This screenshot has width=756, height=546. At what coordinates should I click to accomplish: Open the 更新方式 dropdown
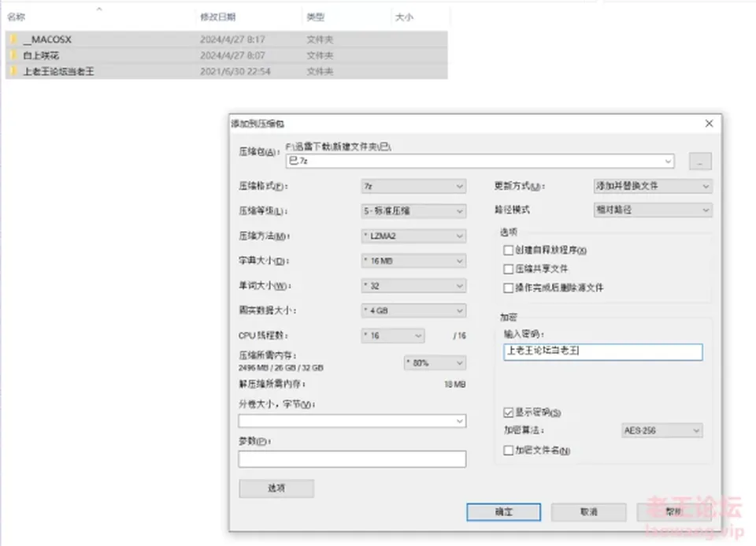click(653, 186)
